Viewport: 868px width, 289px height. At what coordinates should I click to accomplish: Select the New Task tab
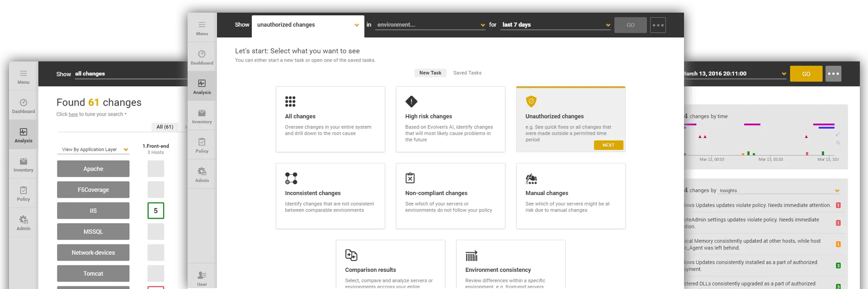click(430, 73)
